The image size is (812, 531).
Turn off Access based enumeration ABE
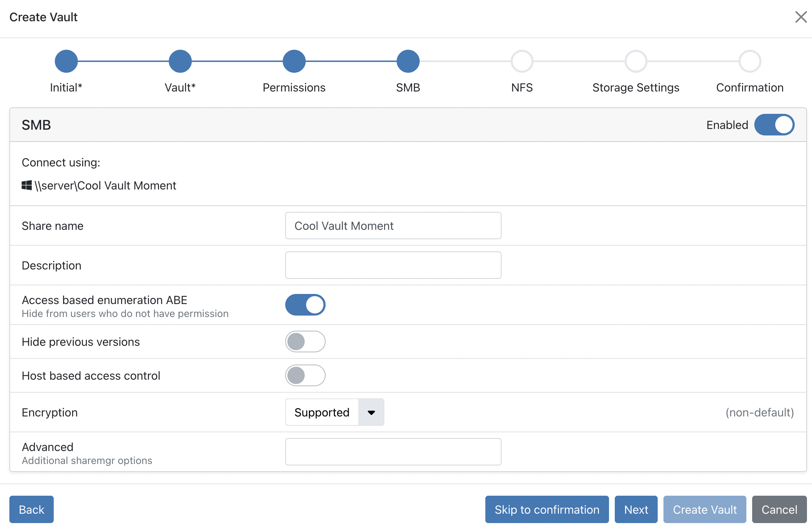[x=305, y=305]
